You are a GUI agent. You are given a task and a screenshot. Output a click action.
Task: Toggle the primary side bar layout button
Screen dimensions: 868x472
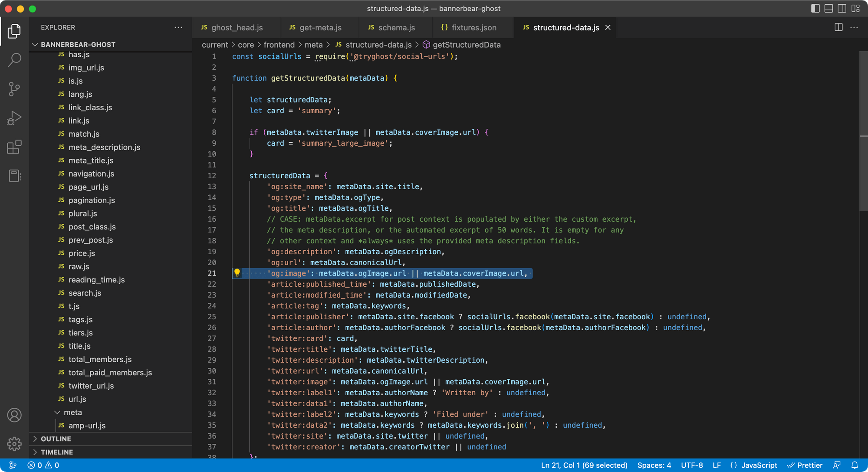[x=815, y=8]
